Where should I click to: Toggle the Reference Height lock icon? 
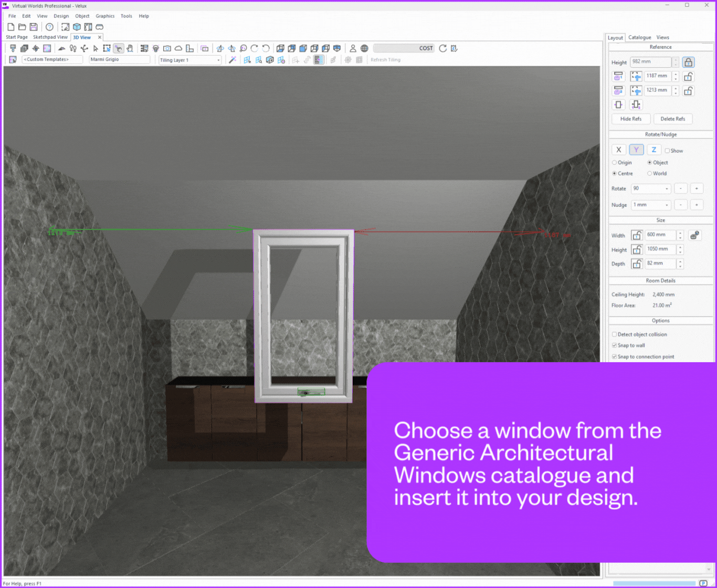(689, 62)
